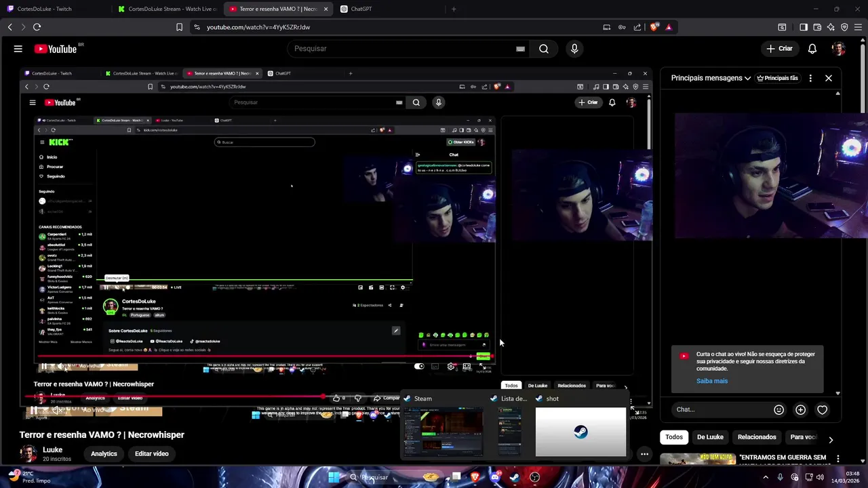The height and width of the screenshot is (488, 868).
Task: Bookmark this page with the bookmark icon
Action: tap(179, 27)
